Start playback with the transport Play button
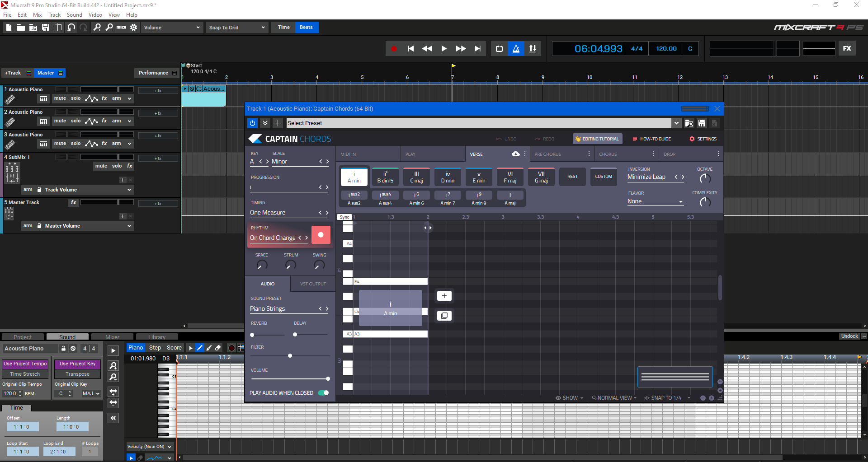 pyautogui.click(x=444, y=49)
